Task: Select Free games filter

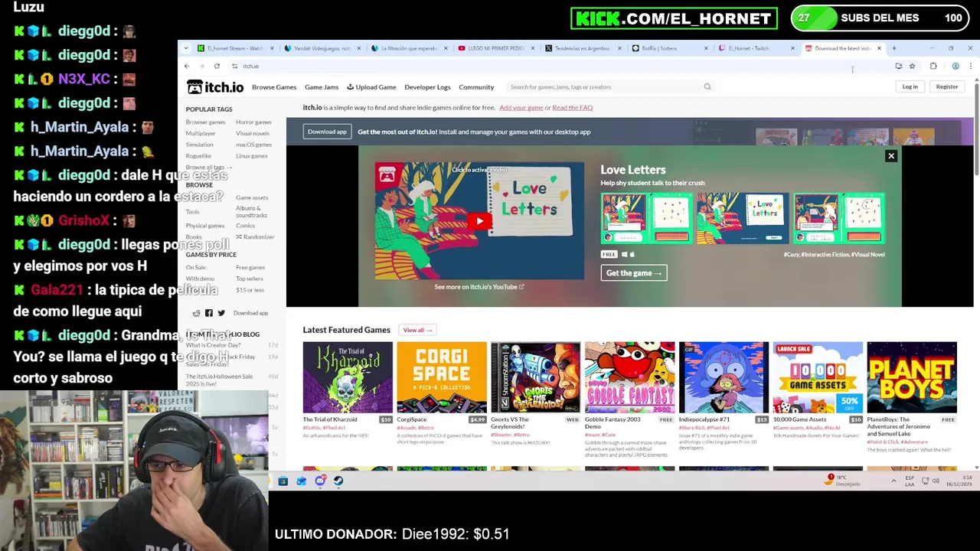Action: pos(250,268)
